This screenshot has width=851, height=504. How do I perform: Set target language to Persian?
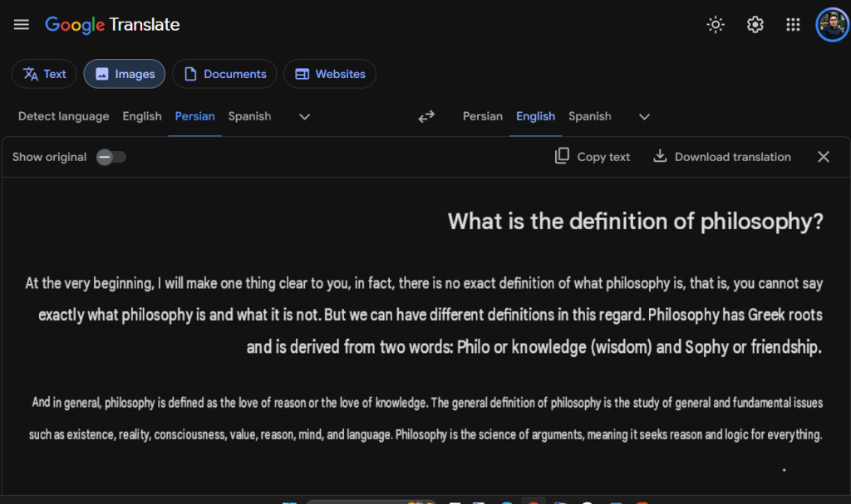coord(483,116)
